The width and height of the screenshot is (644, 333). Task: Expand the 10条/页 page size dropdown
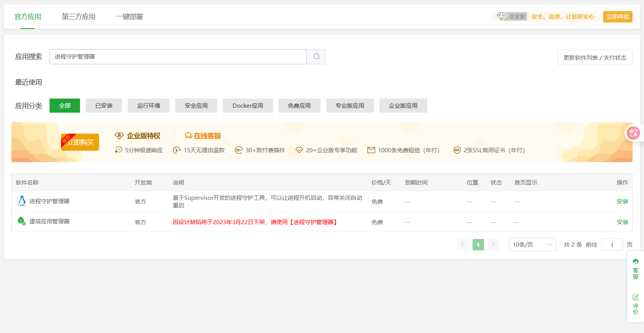[x=532, y=245]
